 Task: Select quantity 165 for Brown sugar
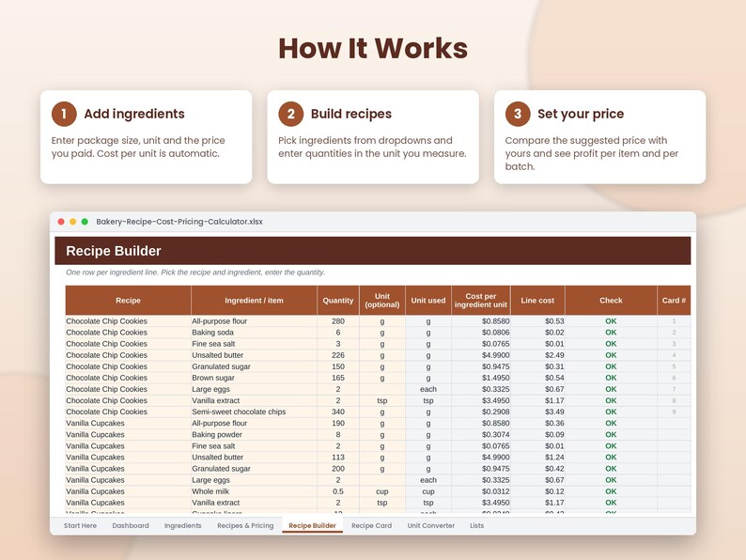(338, 378)
